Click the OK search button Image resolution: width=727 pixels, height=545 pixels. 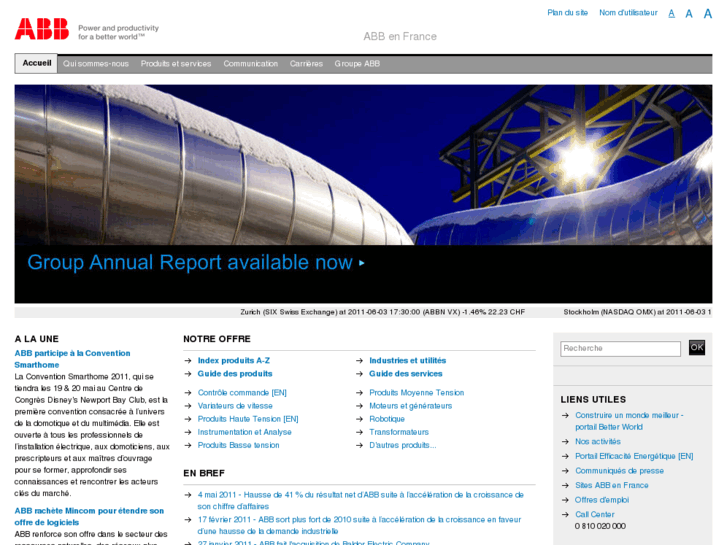(x=697, y=347)
